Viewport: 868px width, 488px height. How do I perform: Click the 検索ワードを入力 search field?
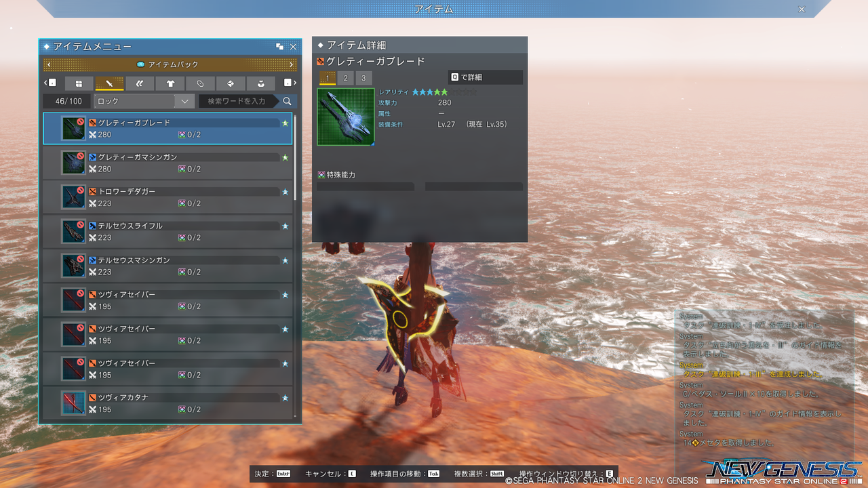(x=237, y=101)
